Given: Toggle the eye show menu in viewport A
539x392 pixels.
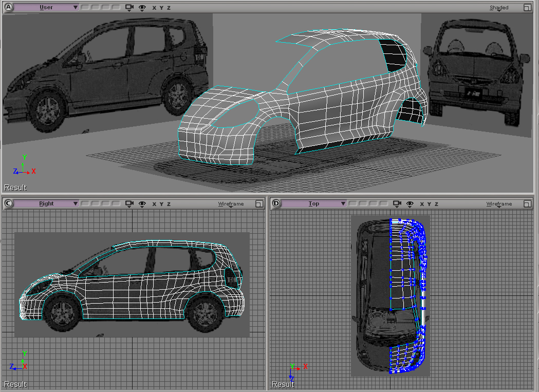Looking at the screenshot, I should 142,8.
